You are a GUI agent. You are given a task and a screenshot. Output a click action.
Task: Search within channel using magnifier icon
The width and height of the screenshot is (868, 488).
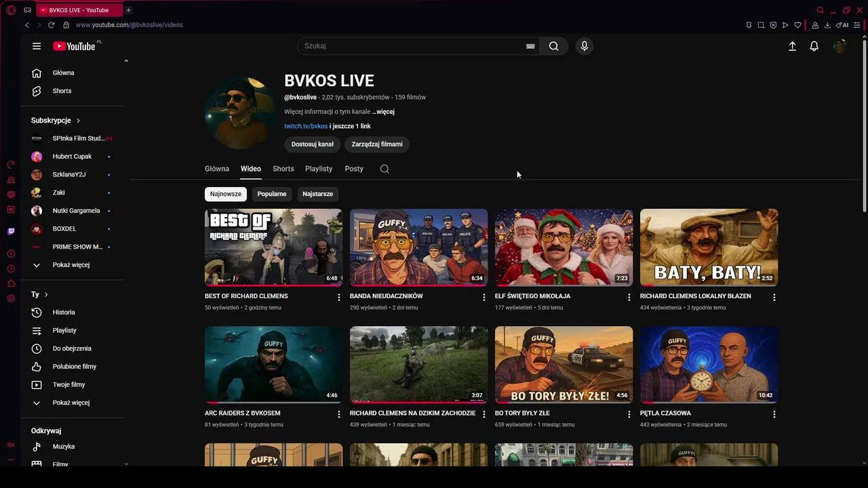384,169
